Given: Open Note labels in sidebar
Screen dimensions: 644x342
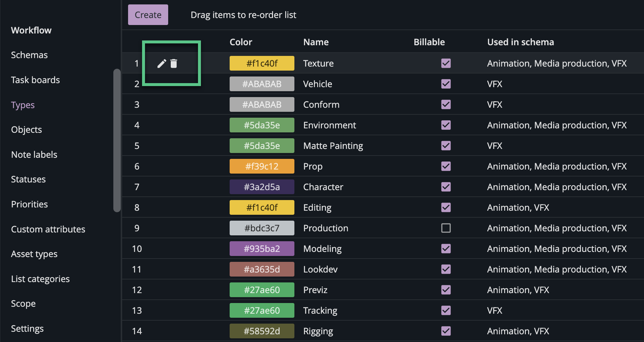Looking at the screenshot, I should [x=34, y=154].
